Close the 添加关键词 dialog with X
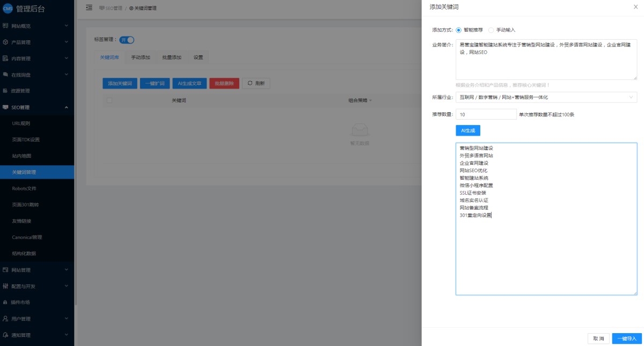 tap(636, 7)
